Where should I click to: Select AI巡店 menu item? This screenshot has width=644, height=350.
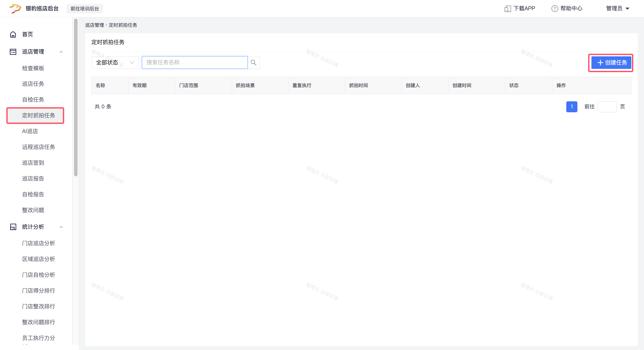click(x=30, y=131)
